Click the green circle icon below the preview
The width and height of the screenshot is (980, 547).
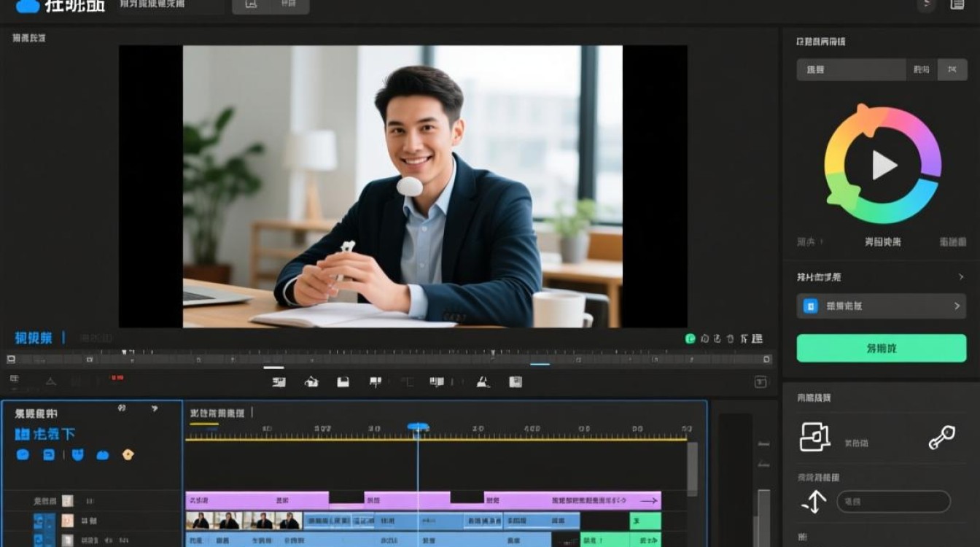click(x=690, y=338)
